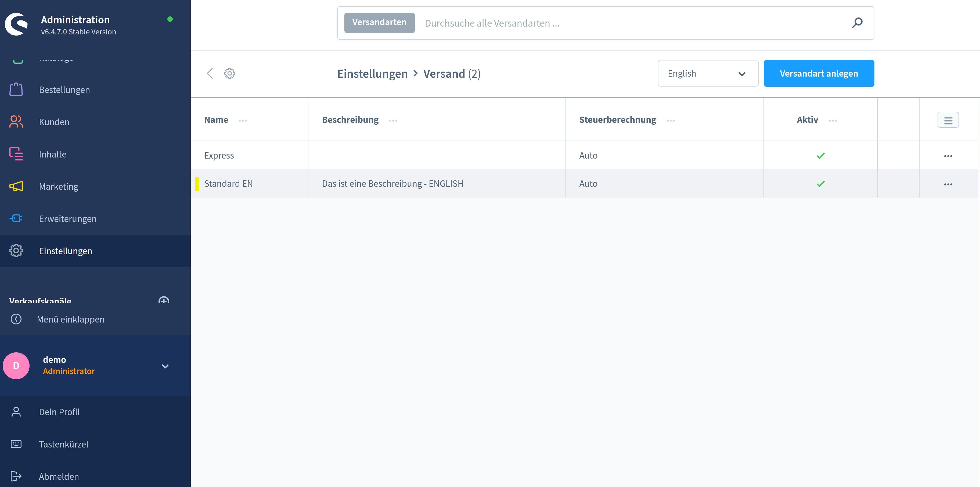Open Inhalte menu item

click(x=52, y=154)
